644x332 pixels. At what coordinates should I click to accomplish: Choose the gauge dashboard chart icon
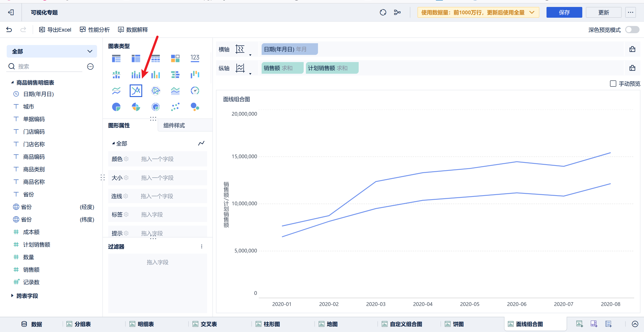[x=195, y=91]
